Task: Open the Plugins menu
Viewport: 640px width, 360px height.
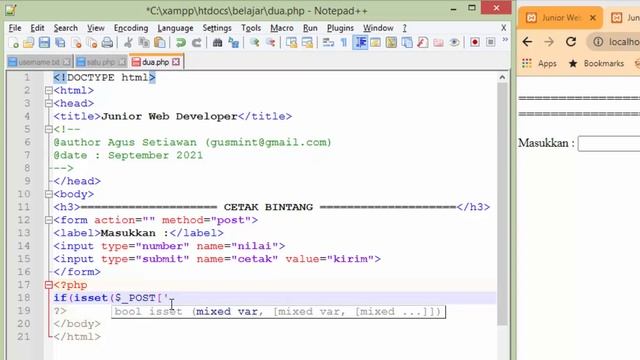Action: click(340, 28)
